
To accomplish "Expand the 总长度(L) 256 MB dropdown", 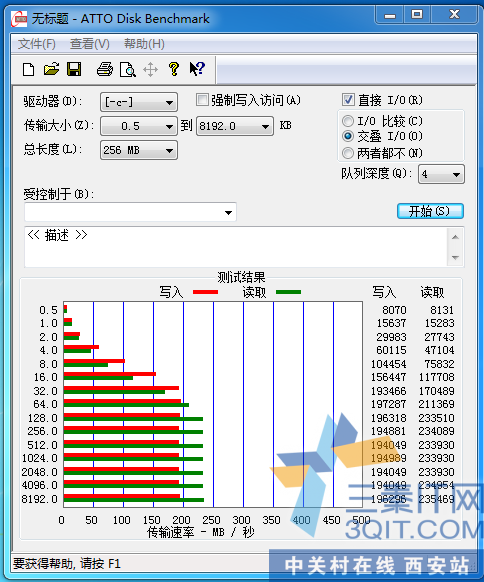I will click(x=139, y=150).
